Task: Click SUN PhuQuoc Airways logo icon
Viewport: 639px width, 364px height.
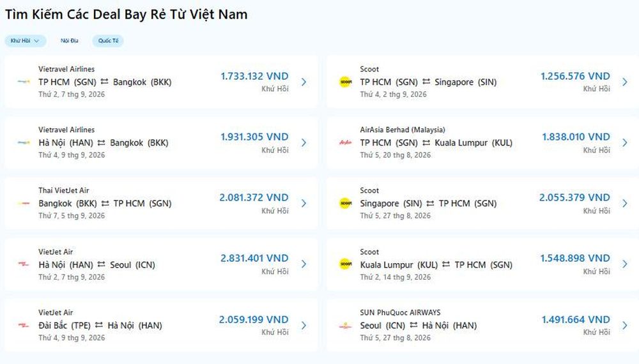Action: point(346,325)
